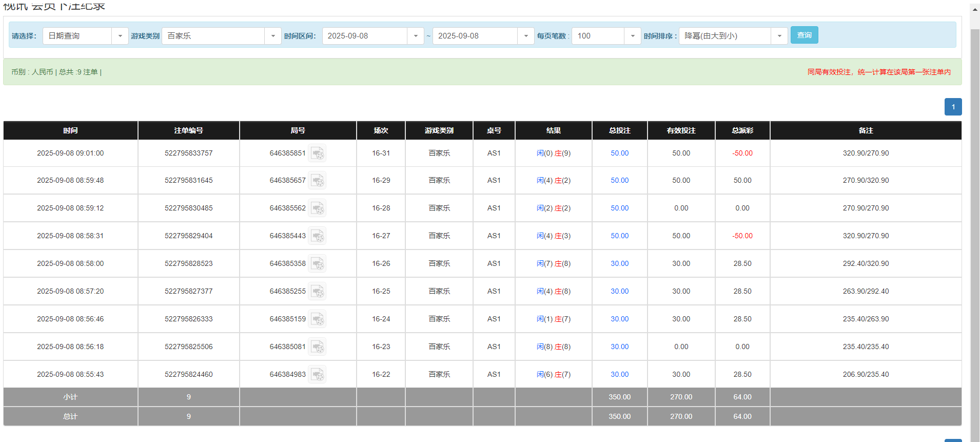Click video icon next to round 646385443
The width and height of the screenshot is (980, 442).
[x=317, y=236]
